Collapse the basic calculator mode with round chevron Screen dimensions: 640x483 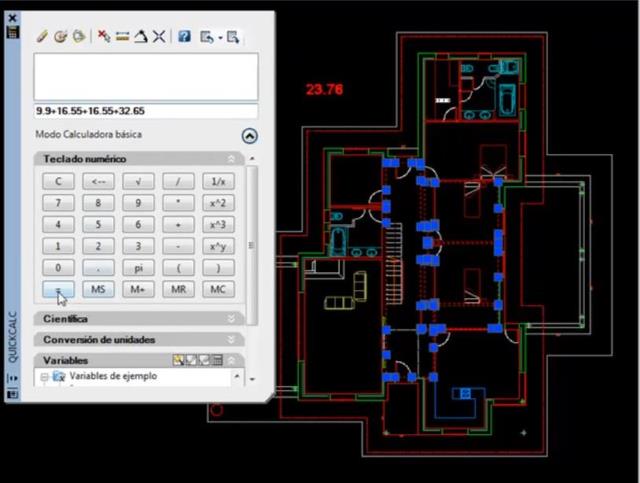pos(249,136)
